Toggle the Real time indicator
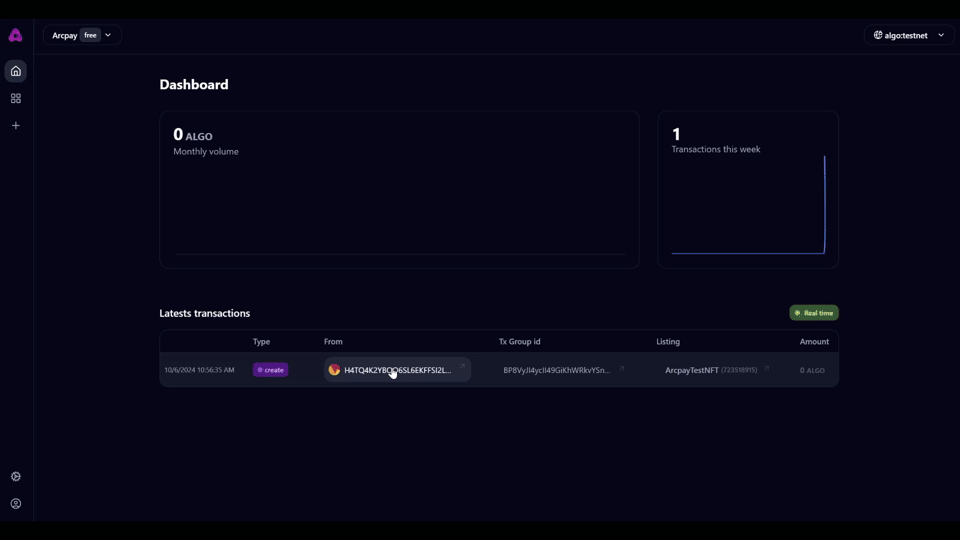Image resolution: width=960 pixels, height=540 pixels. (814, 313)
